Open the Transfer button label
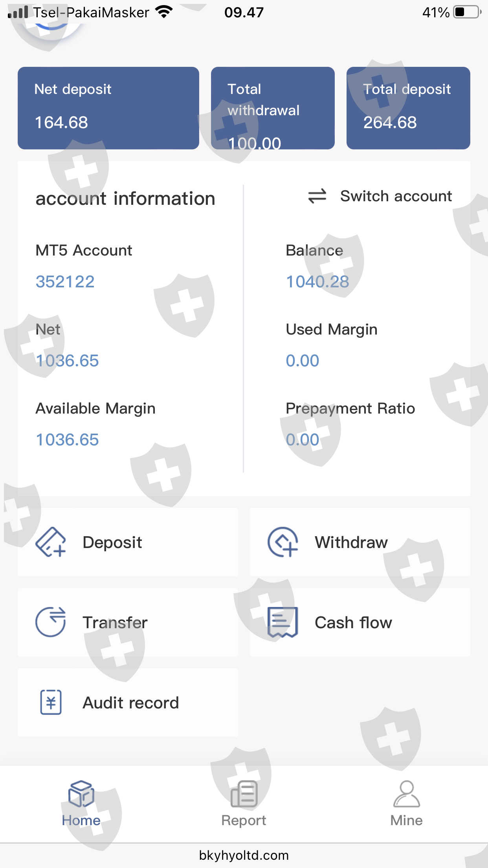488x868 pixels. pos(115,622)
